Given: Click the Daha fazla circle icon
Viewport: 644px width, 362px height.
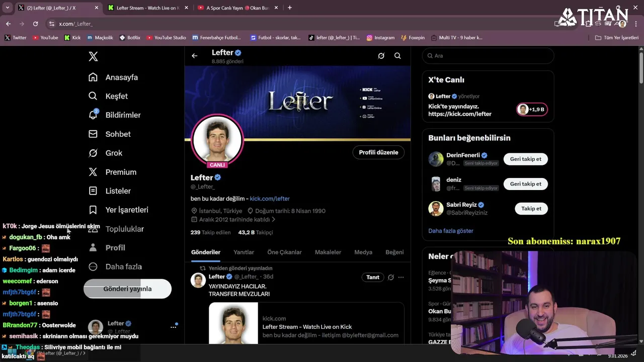Looking at the screenshot, I should (x=93, y=266).
